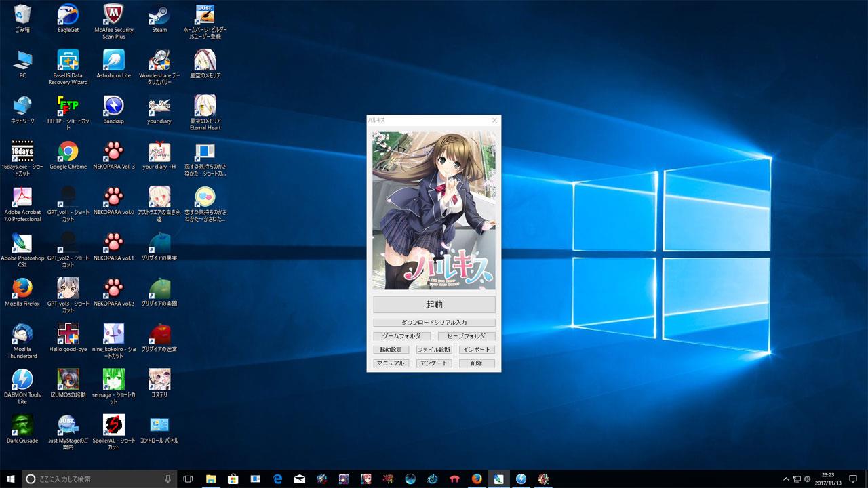
Task: Select 星空のメモリア Eternal Heart icon
Action: (205, 112)
